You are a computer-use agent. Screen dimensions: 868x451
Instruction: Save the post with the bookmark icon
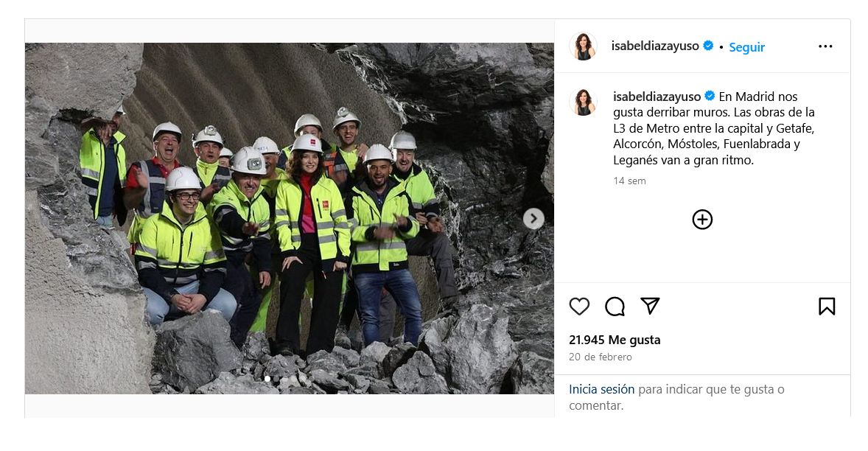[827, 306]
